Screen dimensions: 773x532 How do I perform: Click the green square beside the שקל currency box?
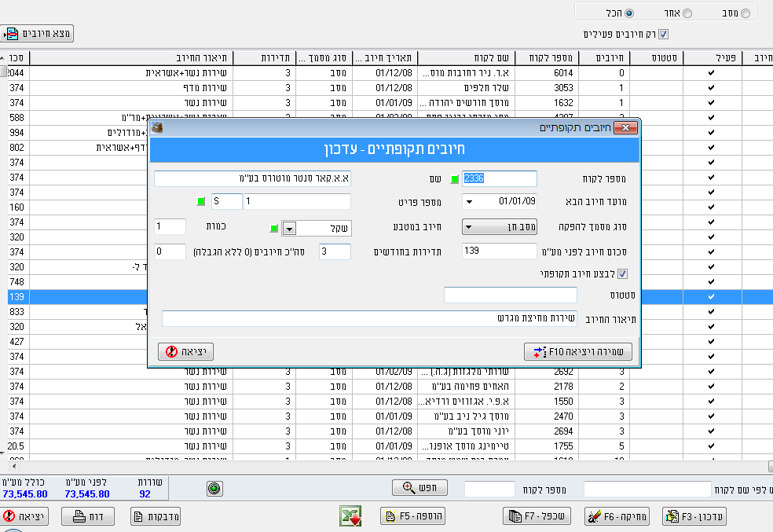tap(274, 229)
